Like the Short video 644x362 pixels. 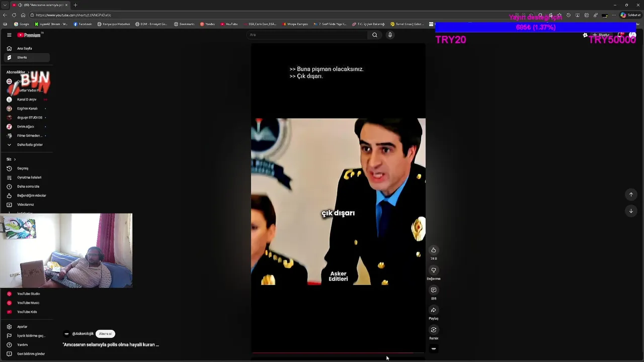click(433, 250)
